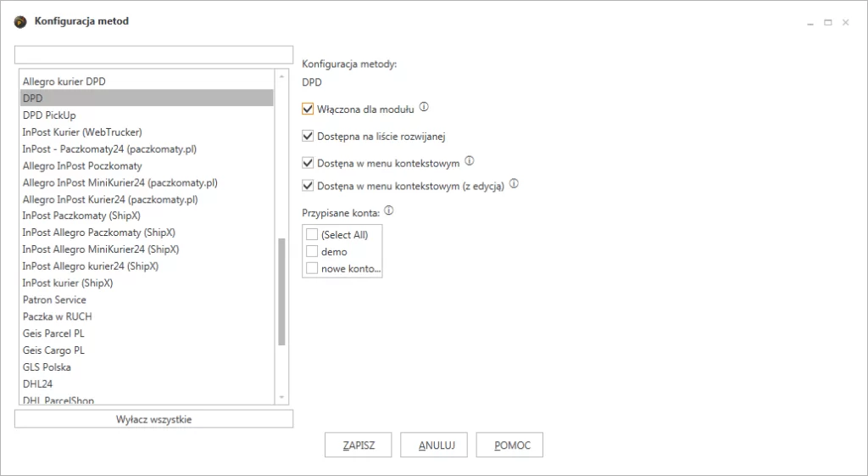Select Patron Service method
Screen dimensions: 868x476
click(147, 300)
